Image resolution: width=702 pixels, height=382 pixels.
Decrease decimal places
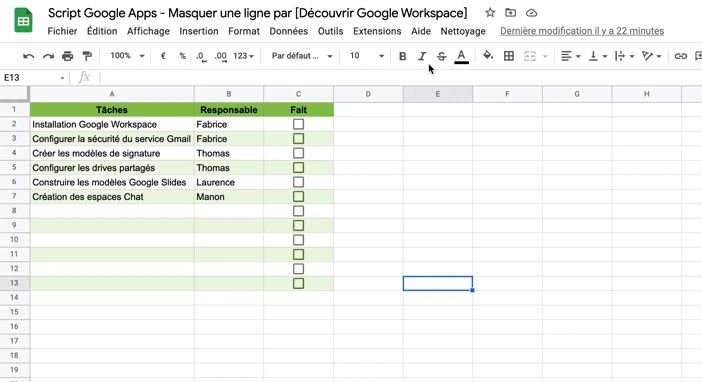pos(201,56)
